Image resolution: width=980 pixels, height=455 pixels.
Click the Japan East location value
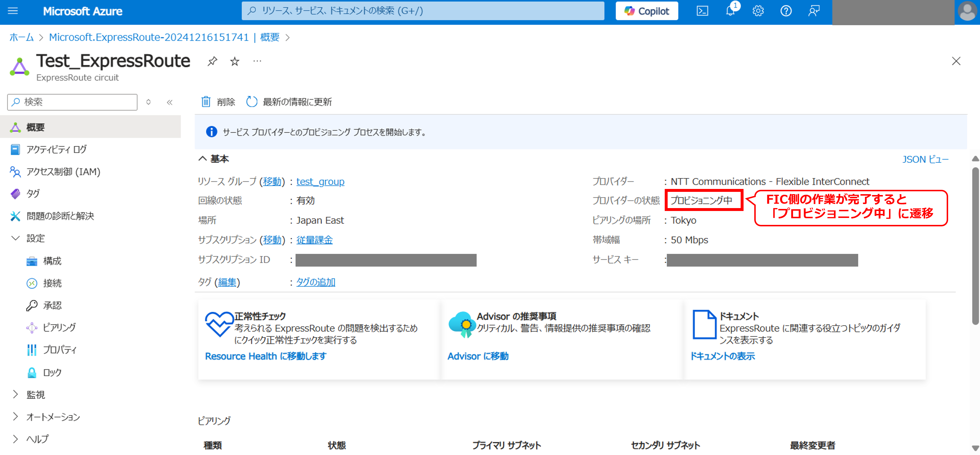320,220
